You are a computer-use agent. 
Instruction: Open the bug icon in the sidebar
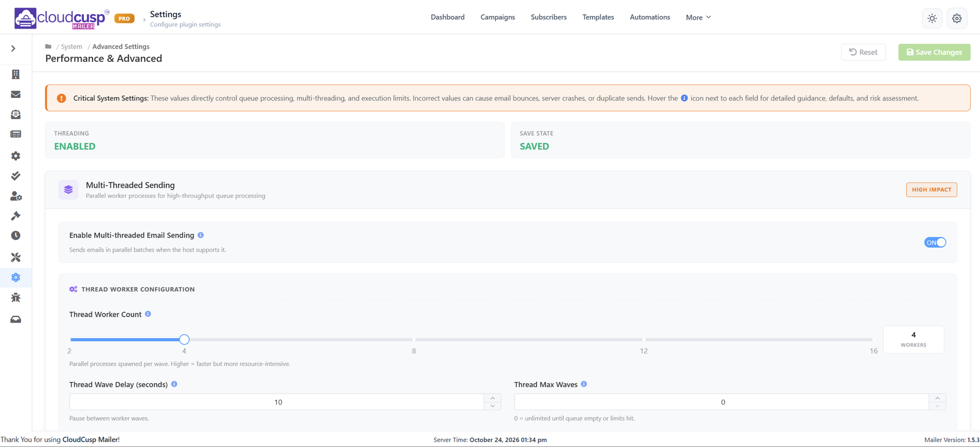[x=16, y=298]
